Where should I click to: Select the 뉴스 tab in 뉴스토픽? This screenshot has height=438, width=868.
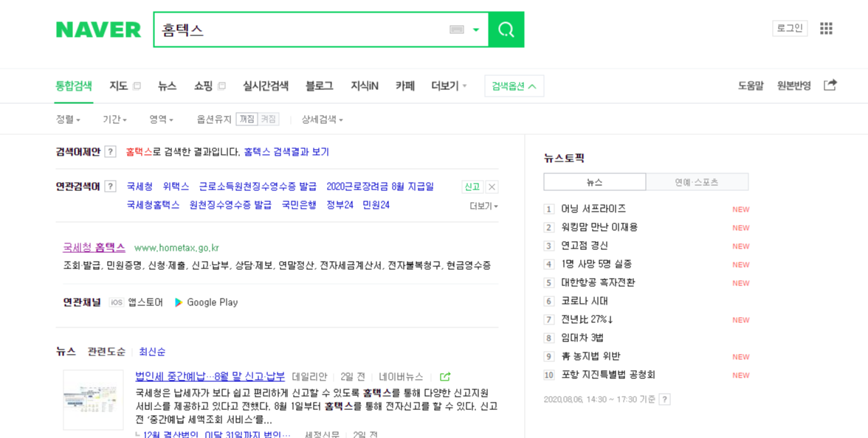point(595,182)
